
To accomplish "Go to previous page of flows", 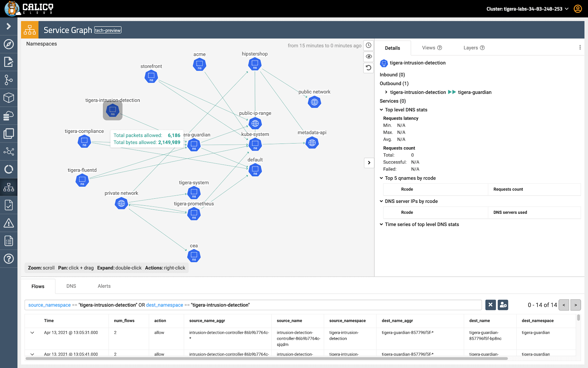I will tap(564, 305).
